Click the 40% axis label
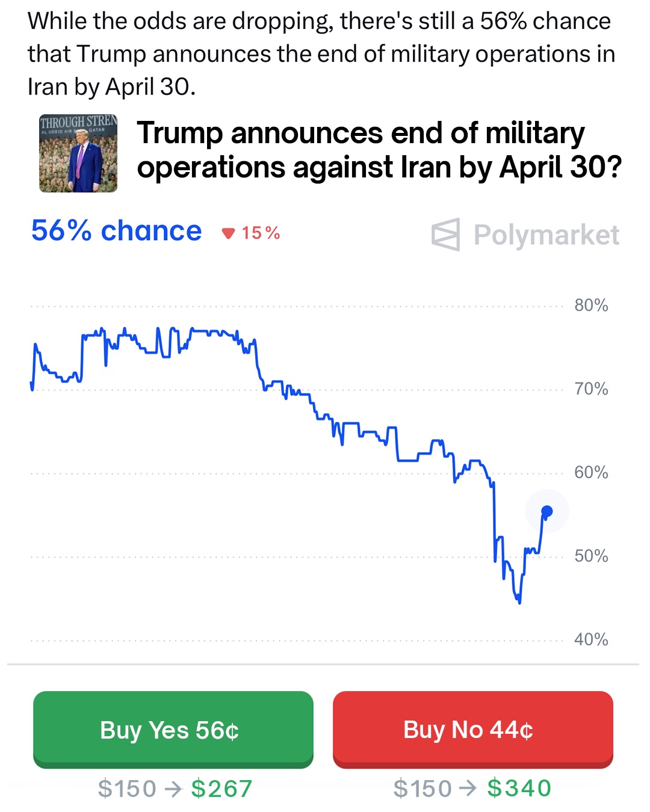 591,639
